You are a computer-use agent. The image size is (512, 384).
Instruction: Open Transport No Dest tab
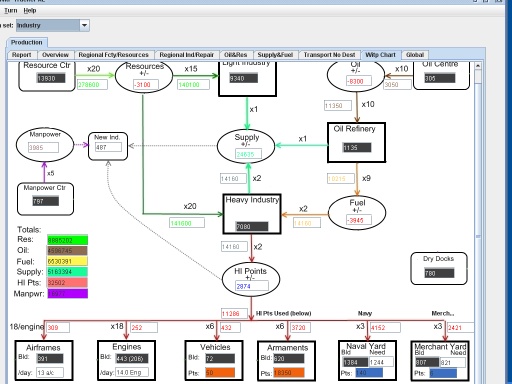[x=329, y=55]
